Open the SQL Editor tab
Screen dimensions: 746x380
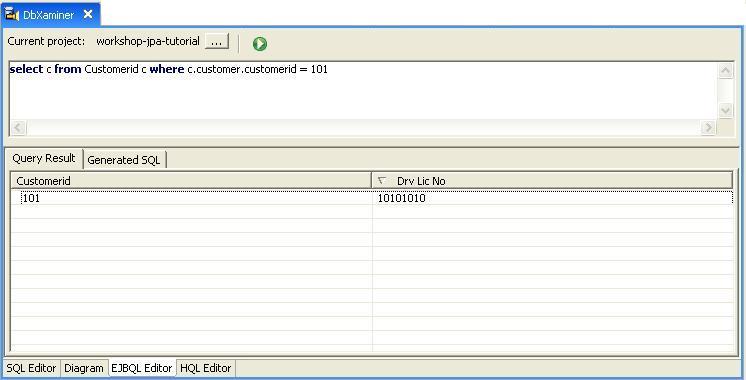[31, 368]
